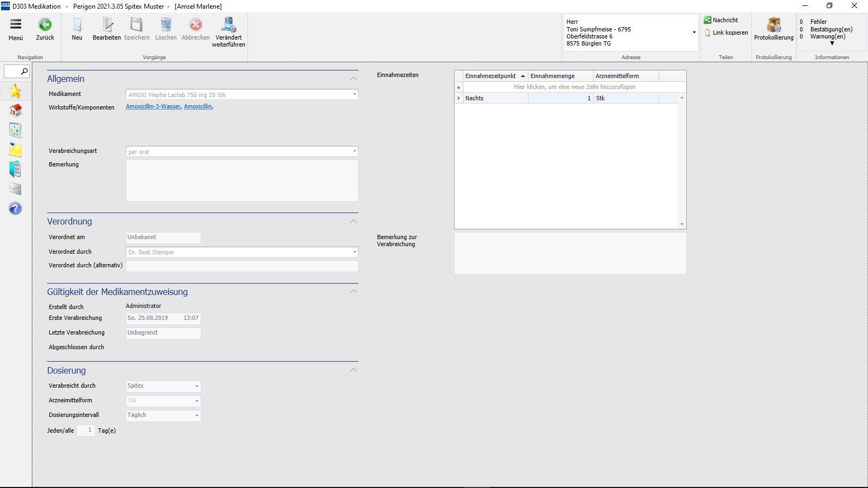The image size is (868, 488).
Task: Collapse the Allgemein section
Action: pyautogui.click(x=354, y=79)
